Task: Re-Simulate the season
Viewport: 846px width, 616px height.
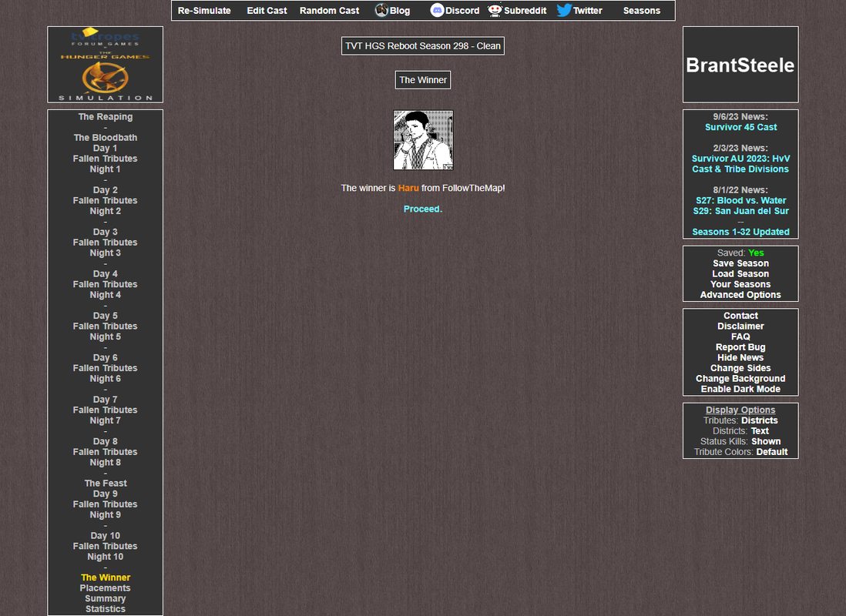Action: point(204,11)
